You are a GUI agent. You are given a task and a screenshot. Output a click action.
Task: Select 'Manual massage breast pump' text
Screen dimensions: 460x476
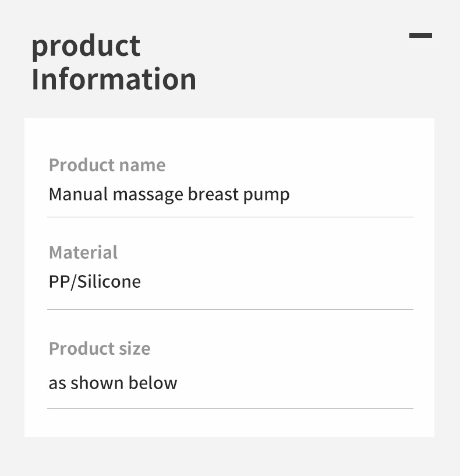(169, 194)
